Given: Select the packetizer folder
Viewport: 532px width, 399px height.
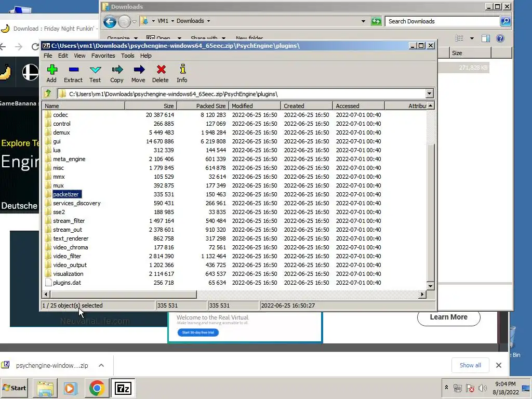Looking at the screenshot, I should (66, 194).
